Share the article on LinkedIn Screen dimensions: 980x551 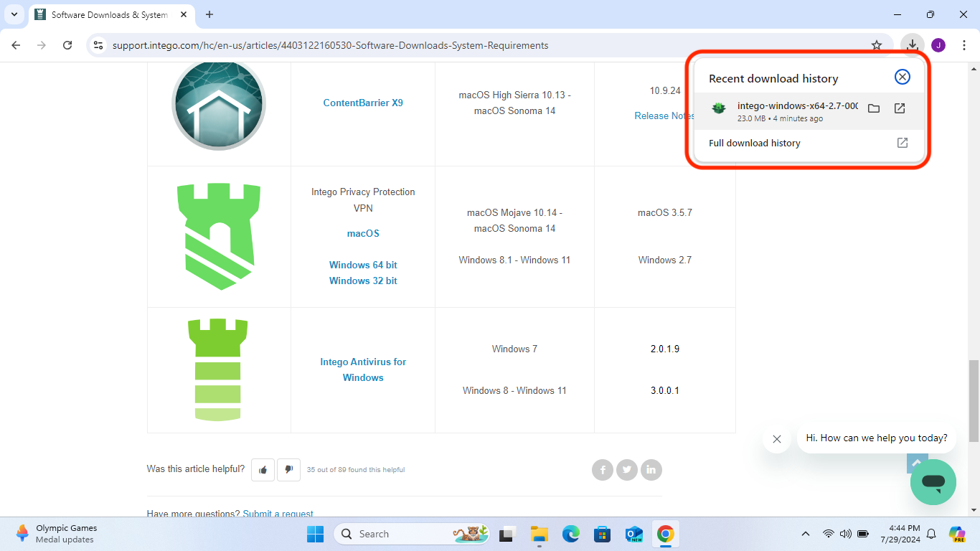[651, 470]
